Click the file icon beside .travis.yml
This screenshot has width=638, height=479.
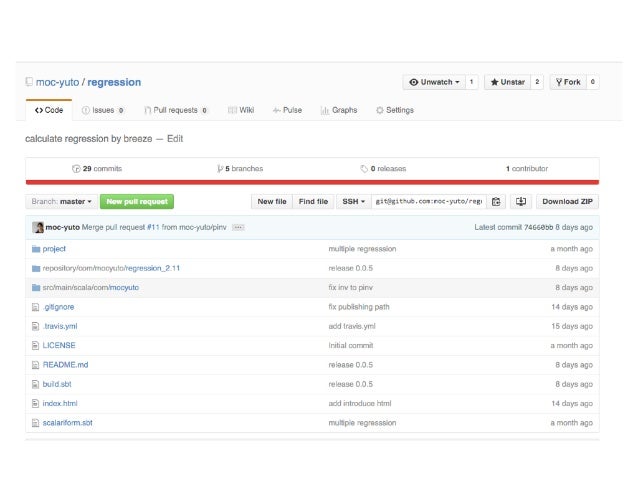pyautogui.click(x=36, y=326)
